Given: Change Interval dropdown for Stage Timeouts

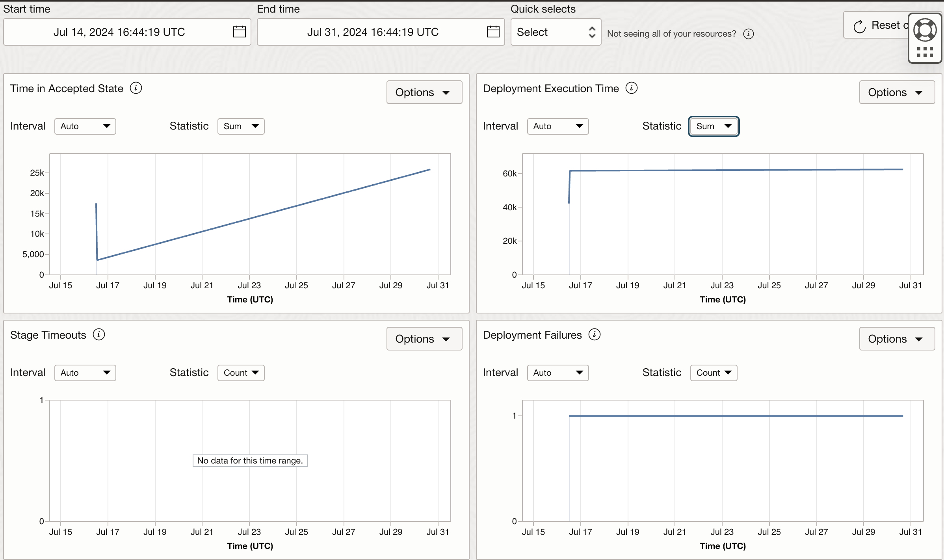Looking at the screenshot, I should [85, 373].
